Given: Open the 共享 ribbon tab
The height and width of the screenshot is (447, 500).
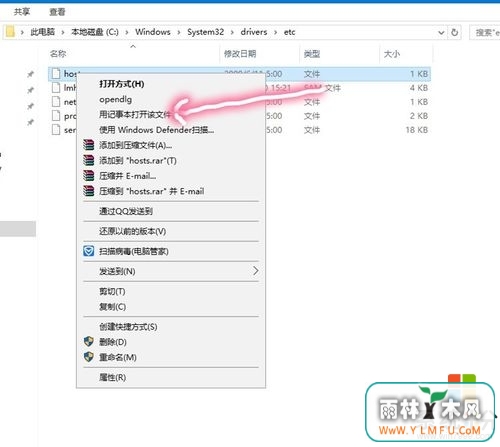Looking at the screenshot, I should pos(22,12).
